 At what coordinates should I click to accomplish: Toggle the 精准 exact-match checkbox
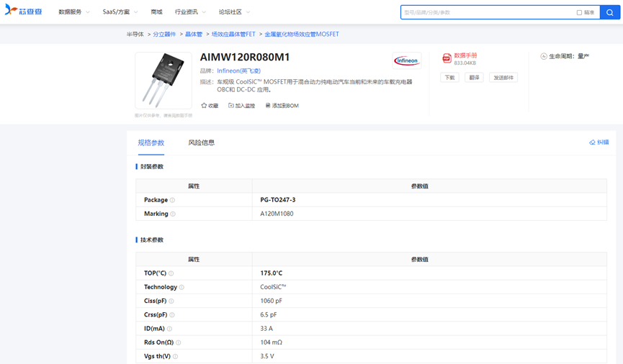[579, 13]
